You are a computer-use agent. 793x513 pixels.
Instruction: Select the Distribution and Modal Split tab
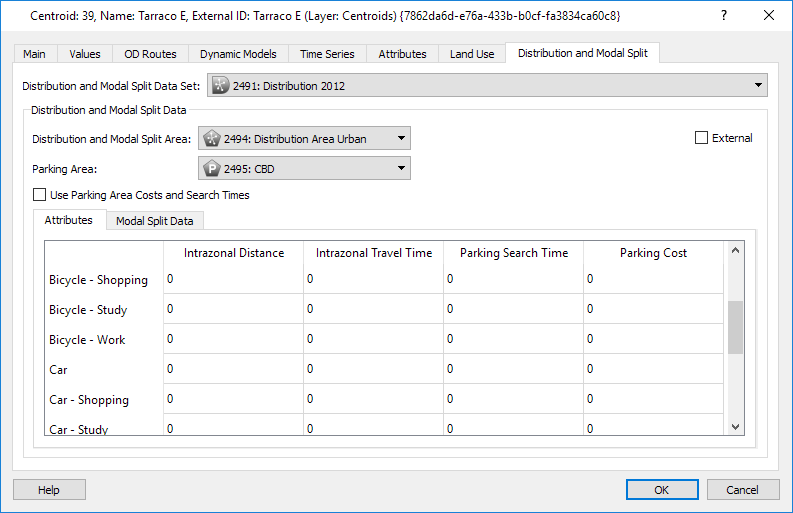[x=583, y=53]
